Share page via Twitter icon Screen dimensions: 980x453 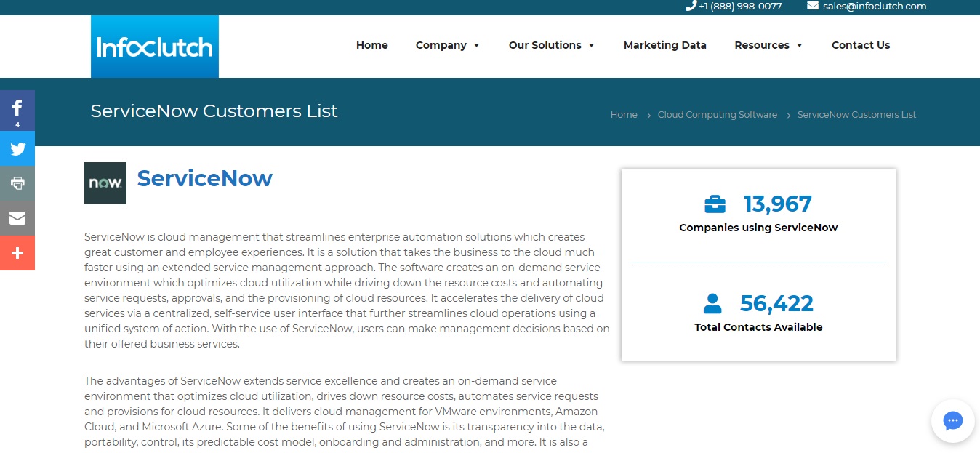click(17, 149)
